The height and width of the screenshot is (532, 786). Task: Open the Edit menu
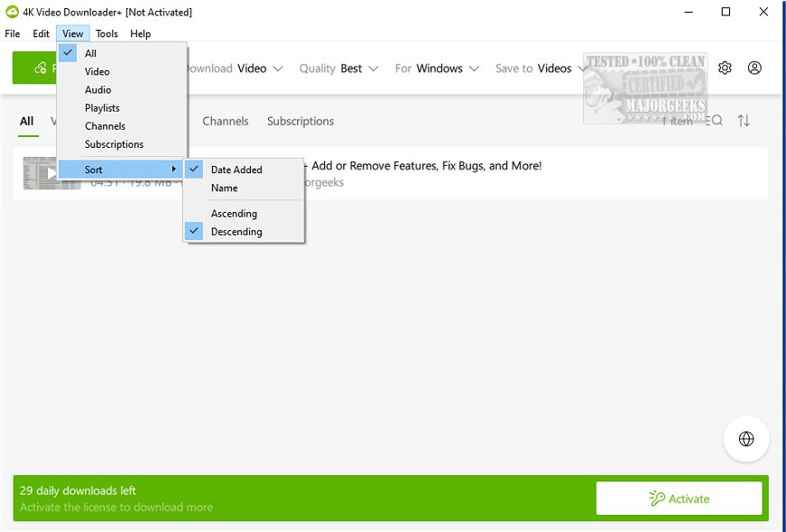point(42,33)
